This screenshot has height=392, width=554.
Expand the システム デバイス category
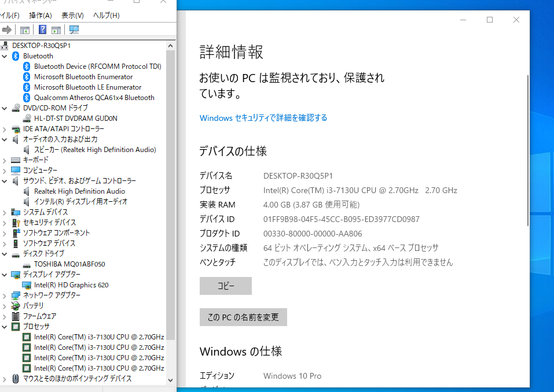point(4,213)
